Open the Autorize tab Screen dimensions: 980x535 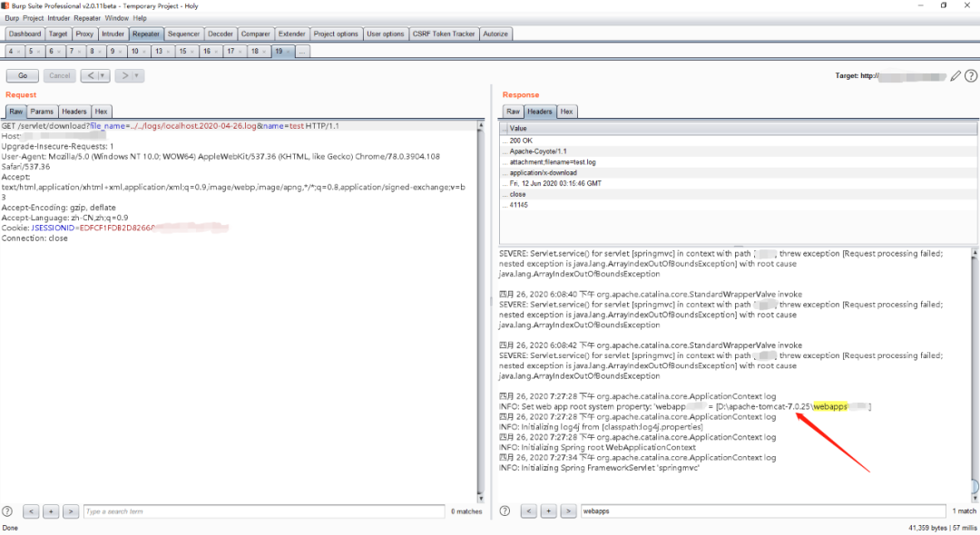point(495,34)
